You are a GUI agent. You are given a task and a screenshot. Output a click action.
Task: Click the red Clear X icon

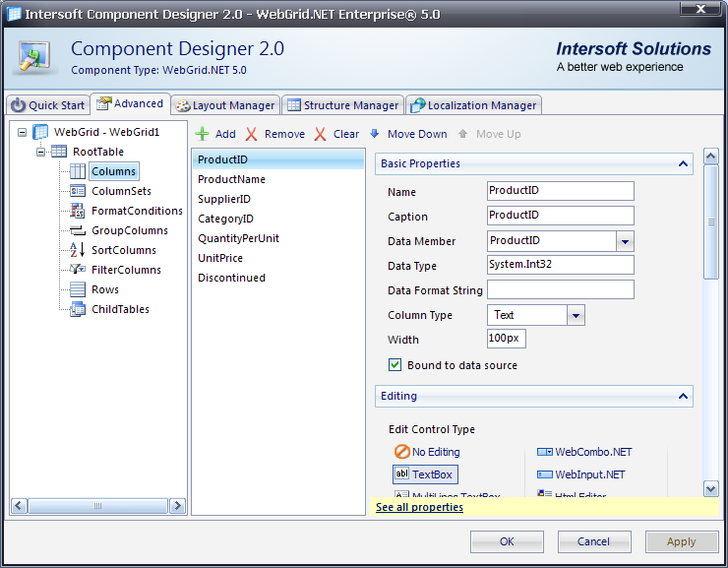[x=320, y=134]
